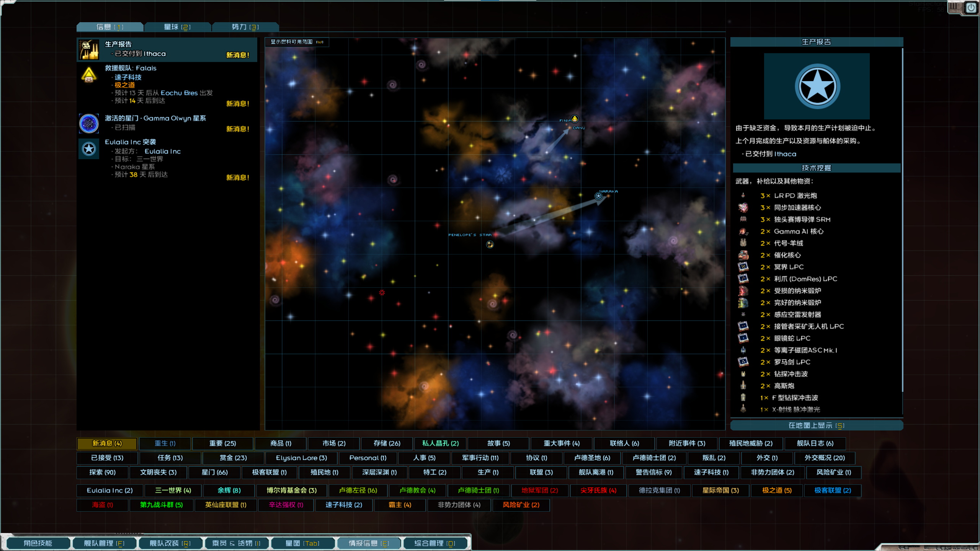Image resolution: width=980 pixels, height=551 pixels.
Task: Click the production report scrollbar
Action: pyautogui.click(x=902, y=220)
